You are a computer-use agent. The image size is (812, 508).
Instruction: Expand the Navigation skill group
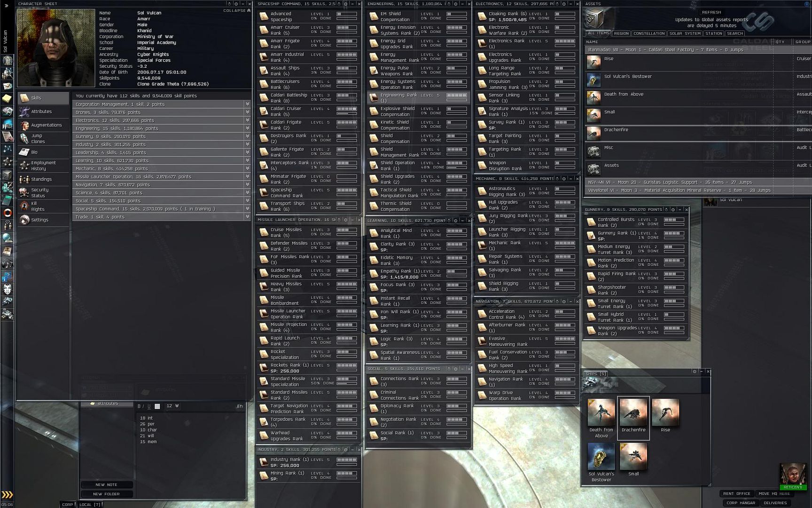click(247, 184)
